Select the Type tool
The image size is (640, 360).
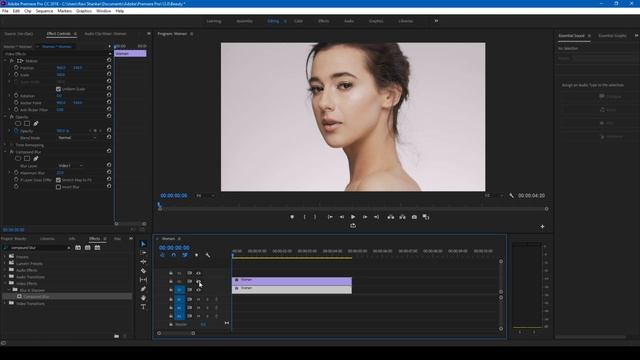(143, 307)
